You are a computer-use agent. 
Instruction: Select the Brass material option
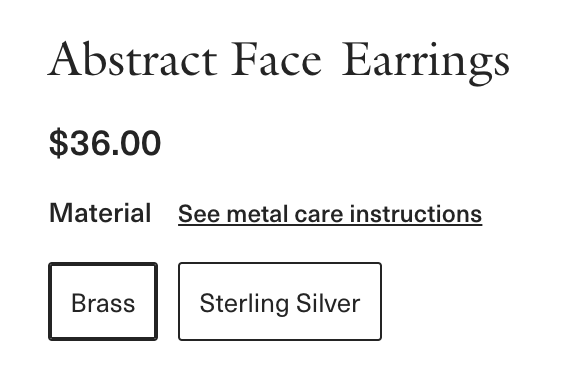point(103,301)
